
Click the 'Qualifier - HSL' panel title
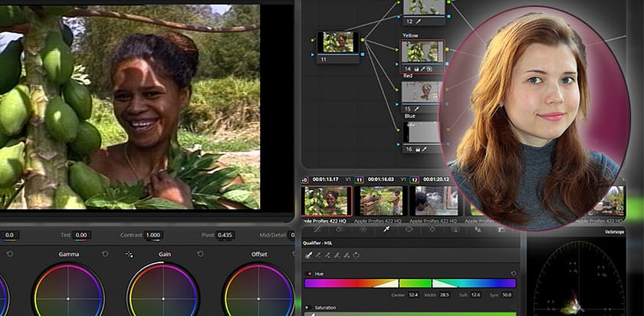coord(318,243)
